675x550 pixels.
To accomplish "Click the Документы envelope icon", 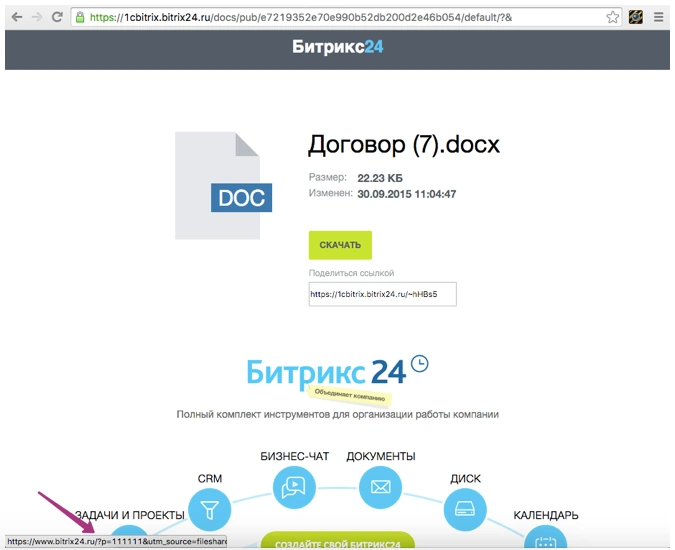I will 381,487.
